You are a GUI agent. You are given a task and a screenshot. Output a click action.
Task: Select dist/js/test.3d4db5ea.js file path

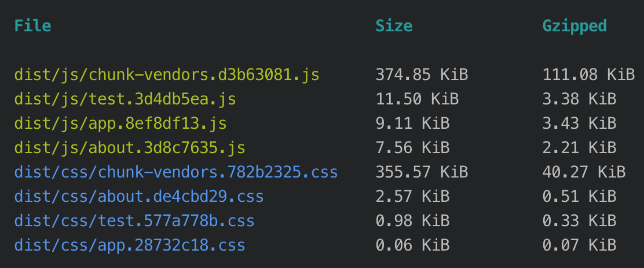point(125,99)
